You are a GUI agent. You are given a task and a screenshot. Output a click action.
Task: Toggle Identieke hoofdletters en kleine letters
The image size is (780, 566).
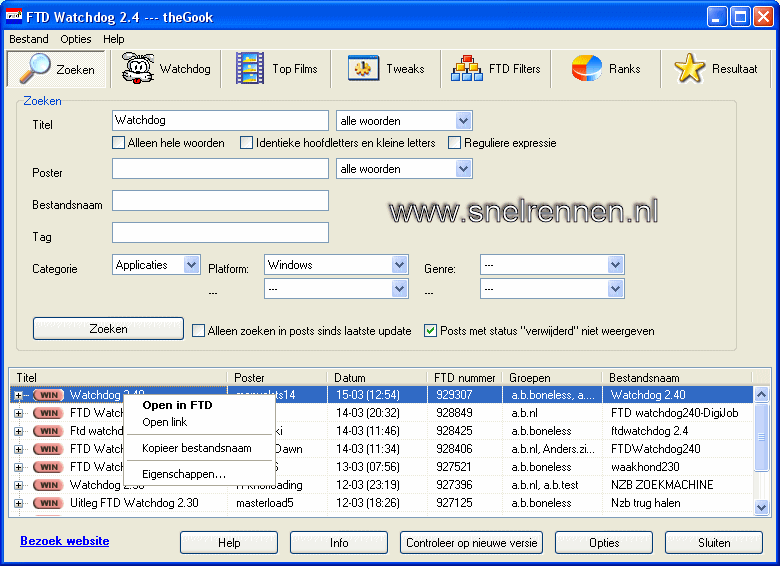(x=246, y=143)
